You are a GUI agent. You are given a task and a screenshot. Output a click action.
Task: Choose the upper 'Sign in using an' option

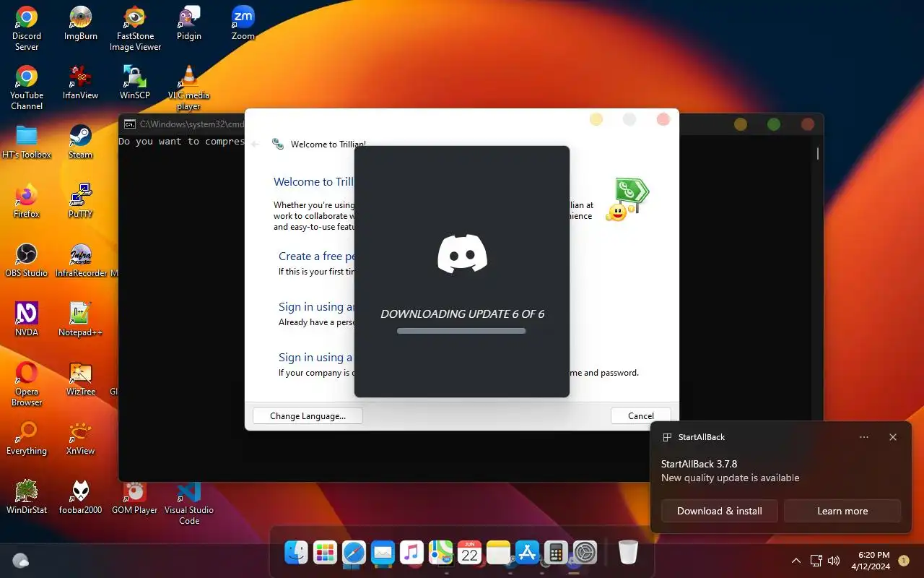point(316,306)
